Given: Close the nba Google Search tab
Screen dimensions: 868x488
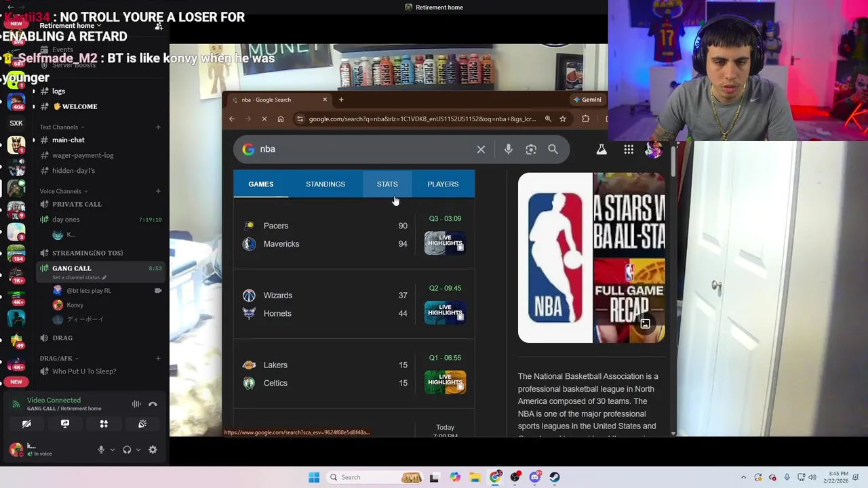Looking at the screenshot, I should pyautogui.click(x=325, y=100).
